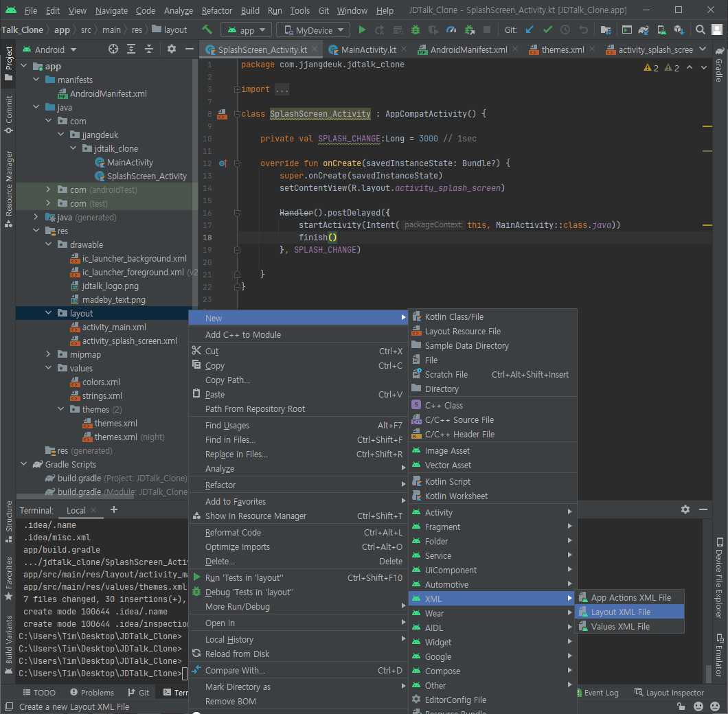
Task: Collapse the Gradle Scripts node
Action: tap(23, 464)
